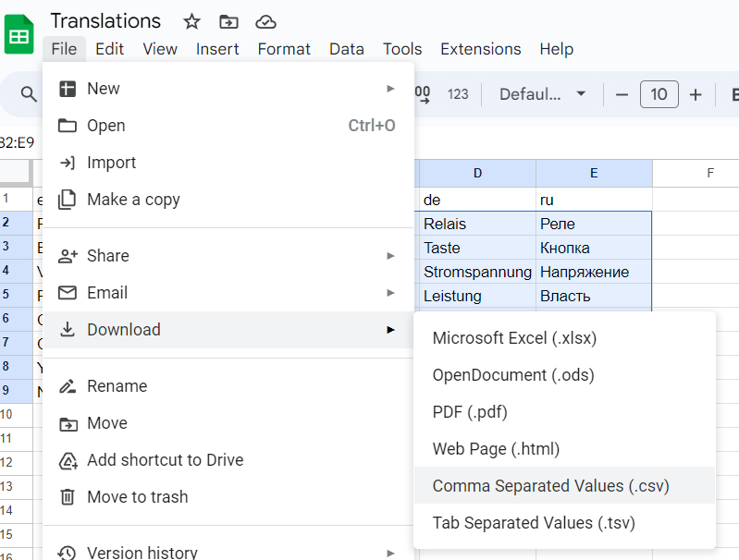Open the Help menu
Viewport: 739px width, 560px height.
click(557, 49)
